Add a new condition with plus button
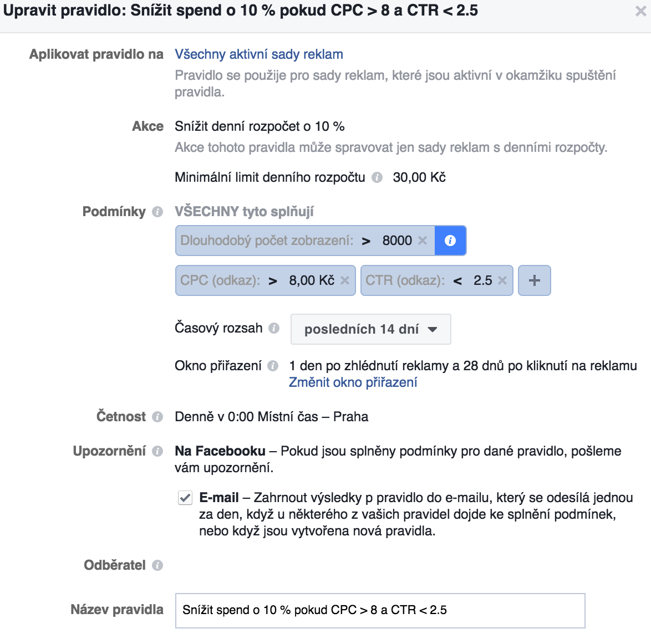This screenshot has width=651, height=644. [535, 280]
